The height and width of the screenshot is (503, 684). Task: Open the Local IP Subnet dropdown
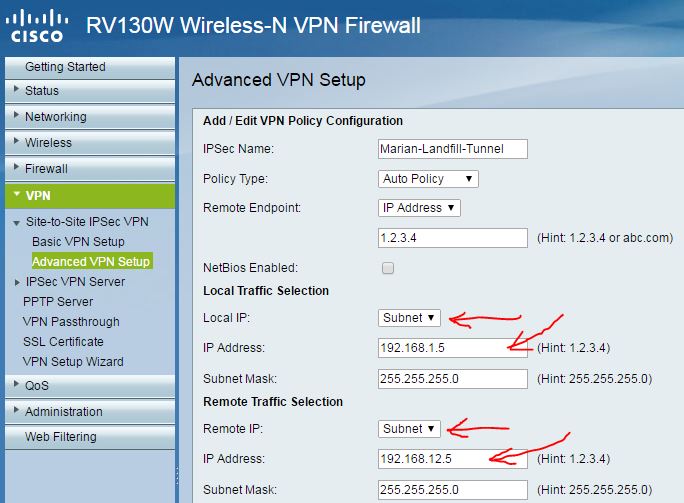click(409, 318)
